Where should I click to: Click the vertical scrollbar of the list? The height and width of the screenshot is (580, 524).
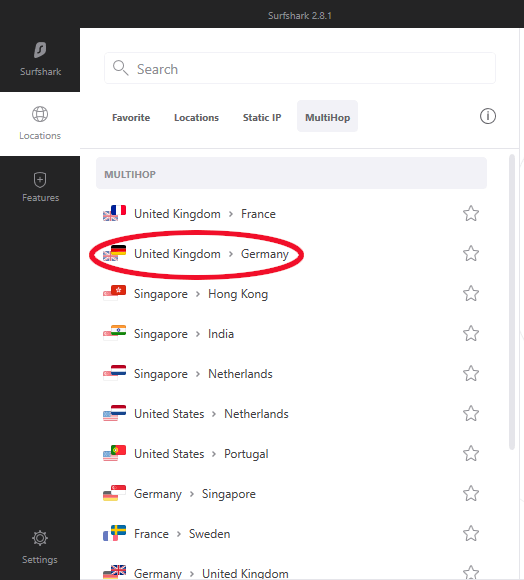pos(512,302)
